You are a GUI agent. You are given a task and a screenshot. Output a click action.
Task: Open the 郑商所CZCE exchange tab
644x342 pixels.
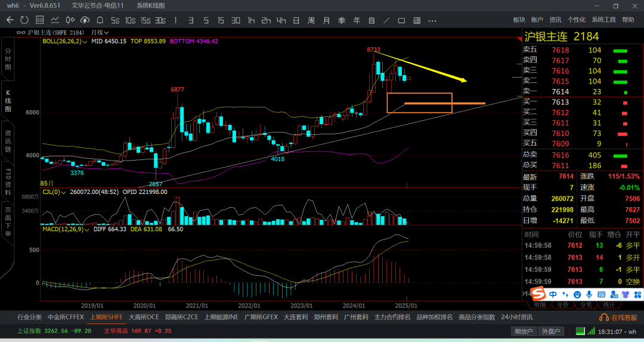coord(181,318)
